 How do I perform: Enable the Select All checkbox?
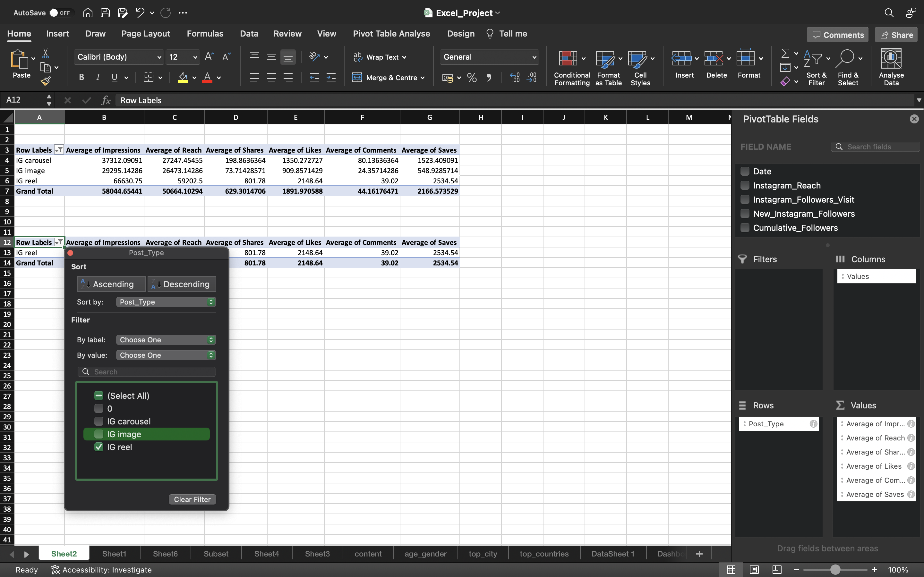[x=98, y=396]
